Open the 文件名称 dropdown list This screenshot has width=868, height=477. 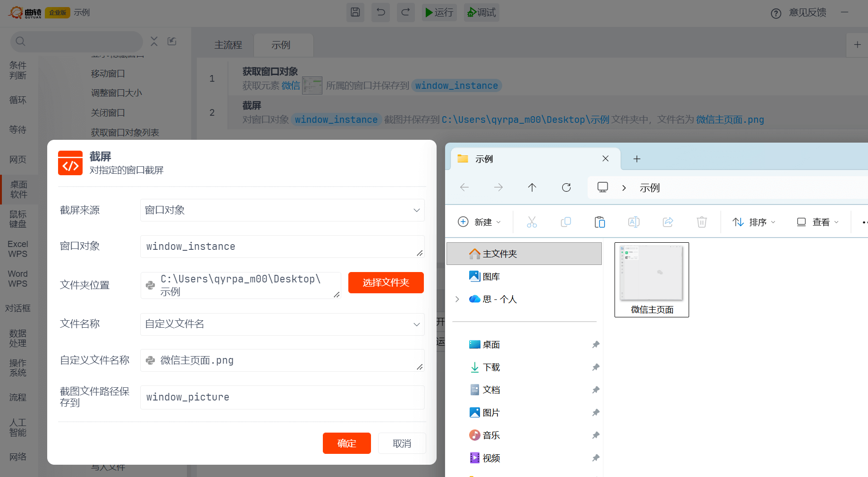click(416, 324)
